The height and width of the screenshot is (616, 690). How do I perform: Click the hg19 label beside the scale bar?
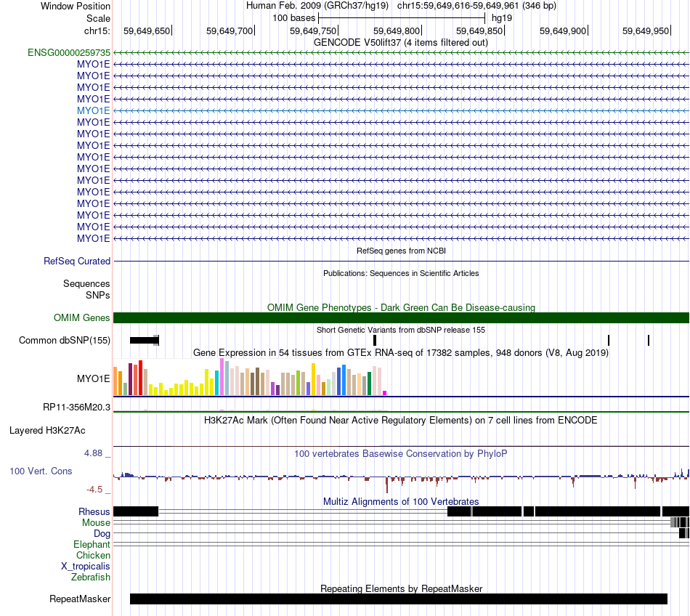click(x=502, y=18)
